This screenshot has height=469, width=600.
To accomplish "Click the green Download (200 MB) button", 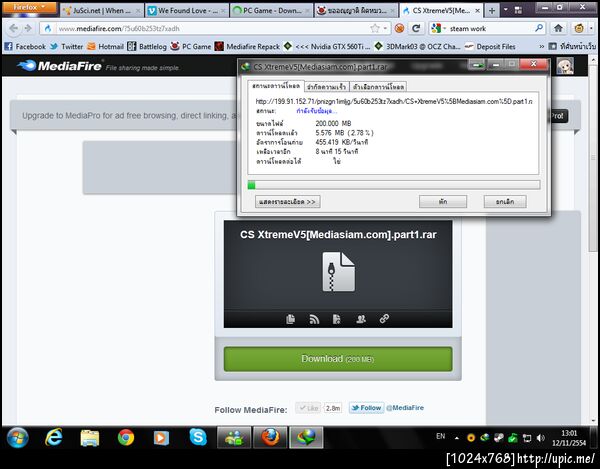I will tap(338, 359).
